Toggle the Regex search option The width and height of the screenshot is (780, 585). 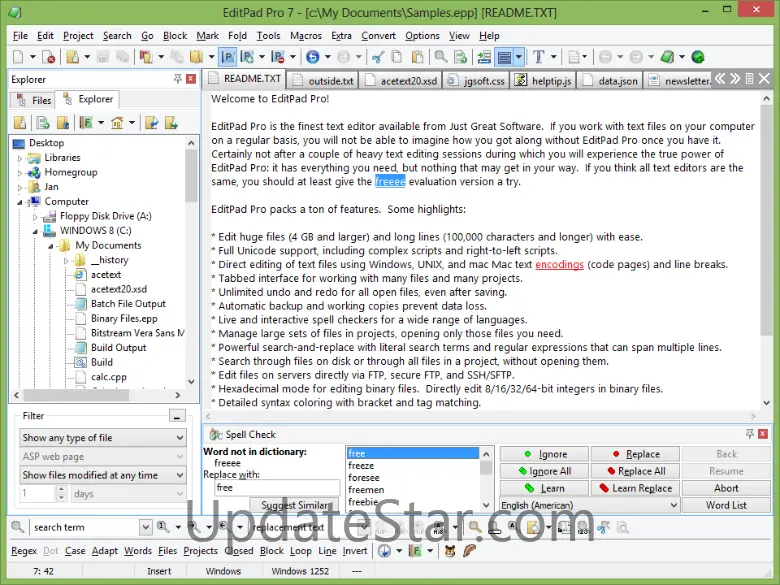(x=23, y=551)
